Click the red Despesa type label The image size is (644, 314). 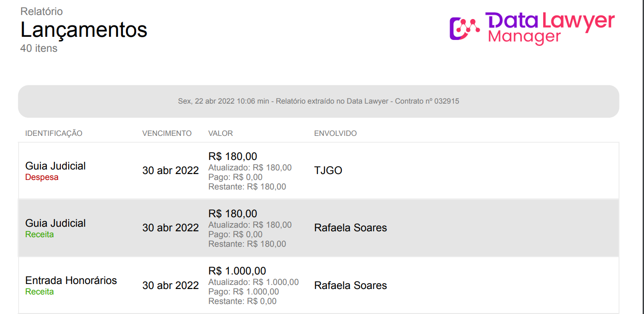(x=42, y=177)
